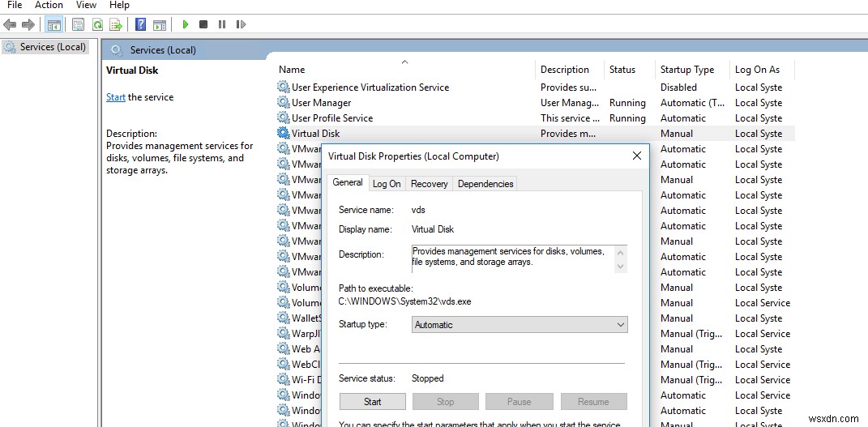Click the Forward arrow in toolbar
The height and width of the screenshot is (427, 868).
click(28, 24)
